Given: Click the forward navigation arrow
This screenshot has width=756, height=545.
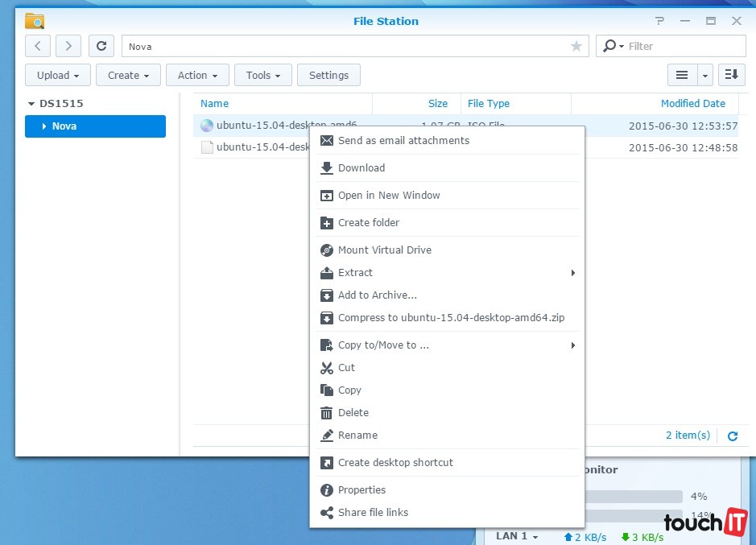Looking at the screenshot, I should pyautogui.click(x=68, y=47).
